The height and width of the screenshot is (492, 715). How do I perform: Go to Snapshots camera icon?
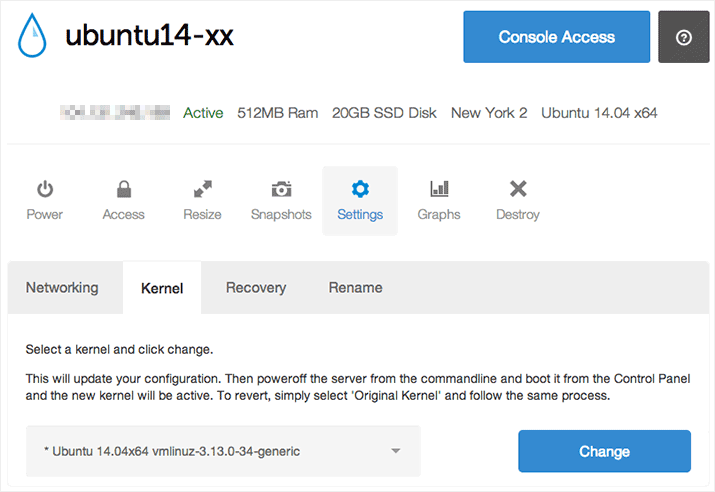pyautogui.click(x=281, y=189)
